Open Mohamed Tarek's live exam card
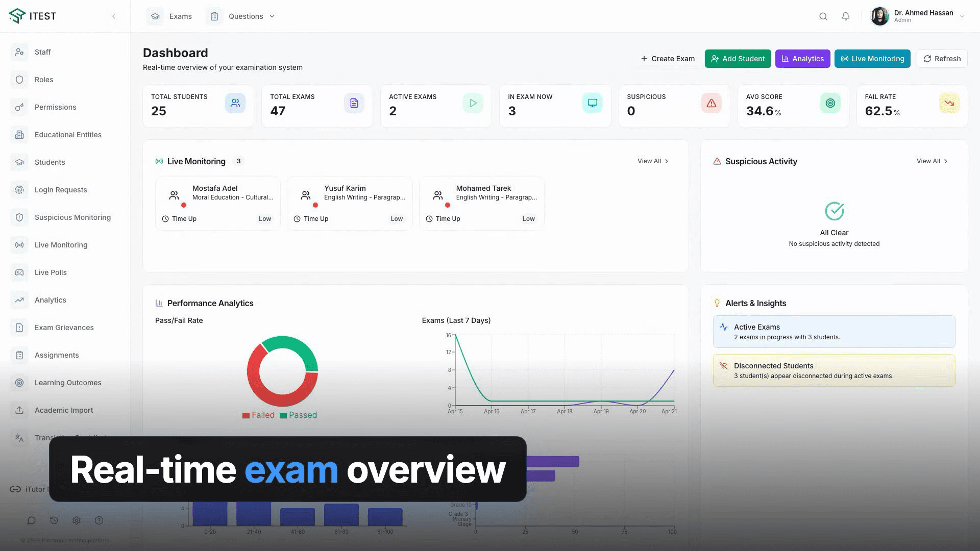Image resolution: width=980 pixels, height=551 pixels. 482,204
